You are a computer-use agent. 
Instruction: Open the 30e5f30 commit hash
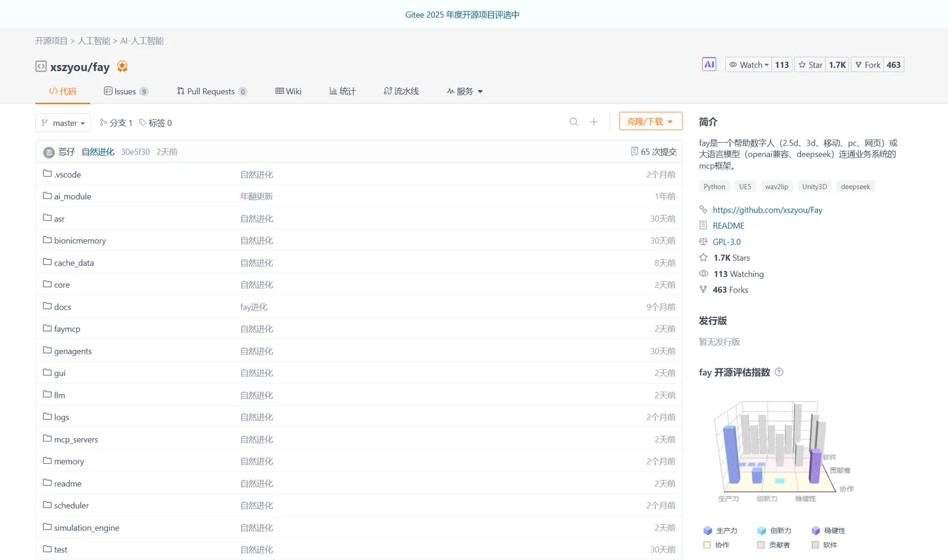(x=135, y=152)
